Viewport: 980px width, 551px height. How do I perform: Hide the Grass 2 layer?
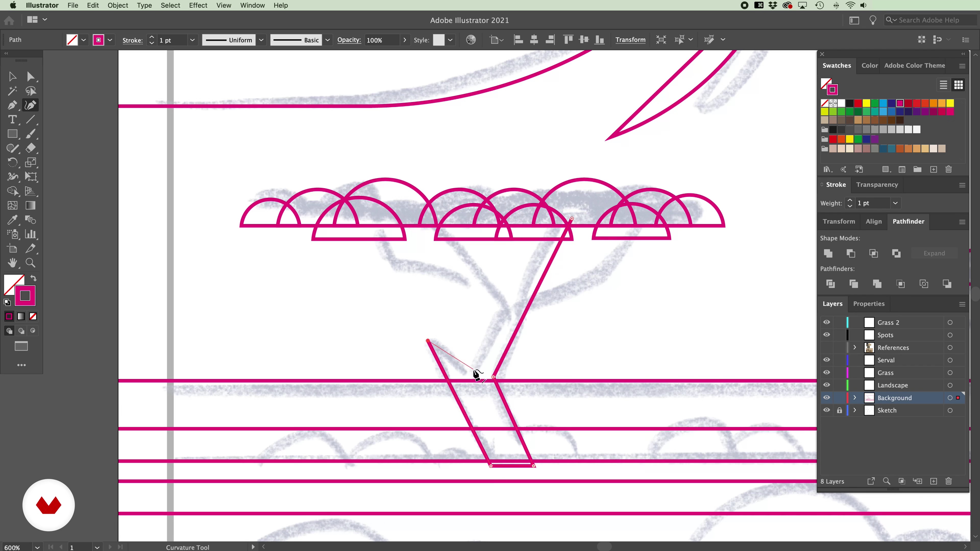coord(827,322)
